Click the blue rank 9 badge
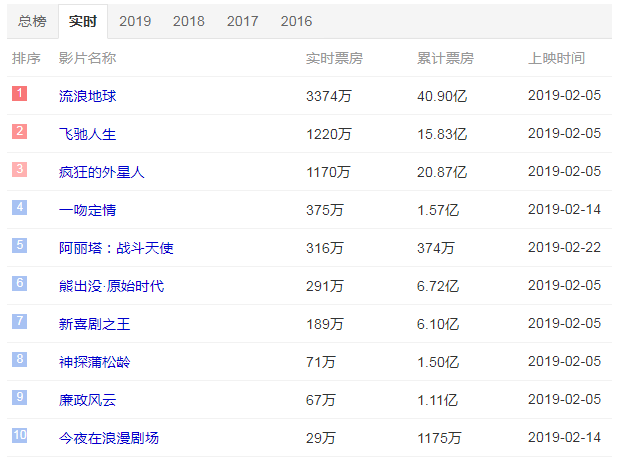Image resolution: width=618 pixels, height=458 pixels. [x=19, y=397]
